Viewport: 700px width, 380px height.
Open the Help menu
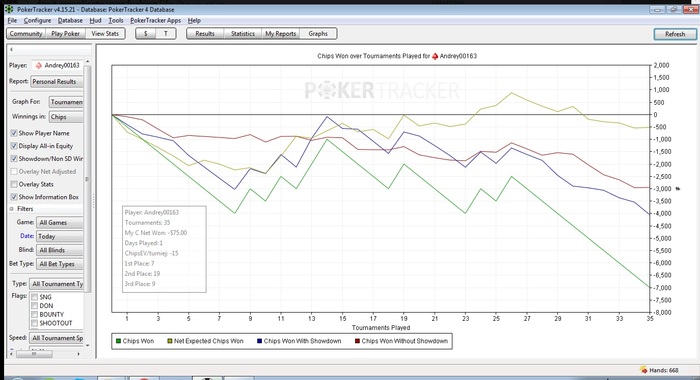click(x=194, y=21)
